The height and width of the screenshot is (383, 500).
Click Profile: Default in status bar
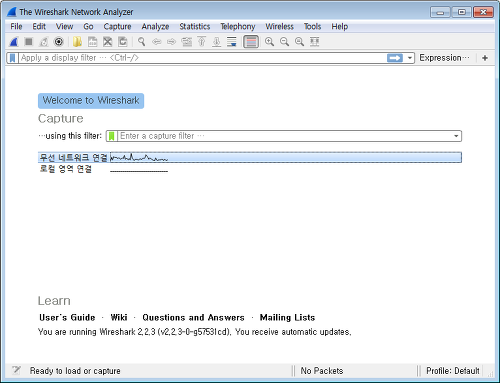click(453, 371)
